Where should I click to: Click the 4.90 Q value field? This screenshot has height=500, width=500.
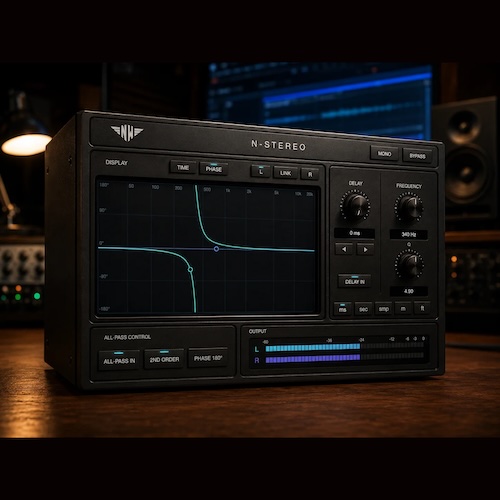[409, 291]
